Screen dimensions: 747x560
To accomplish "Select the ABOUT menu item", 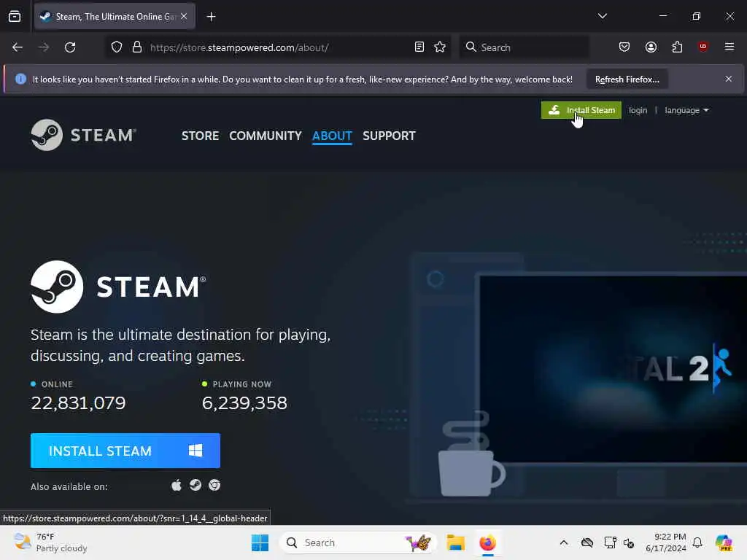I will 332,136.
